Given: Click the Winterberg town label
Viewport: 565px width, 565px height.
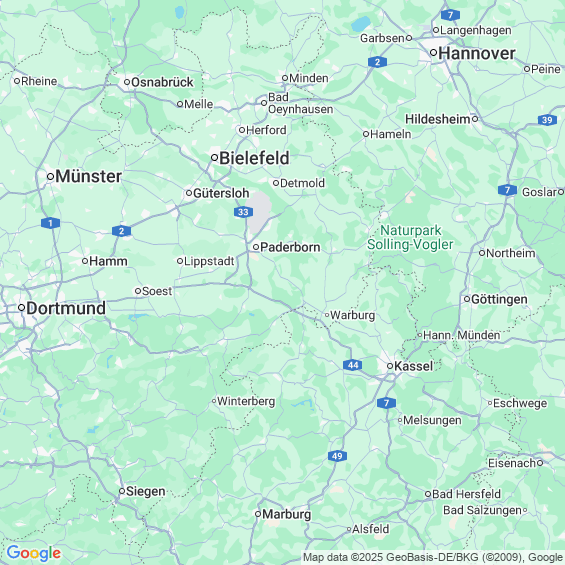Looking at the screenshot, I should [x=246, y=401].
